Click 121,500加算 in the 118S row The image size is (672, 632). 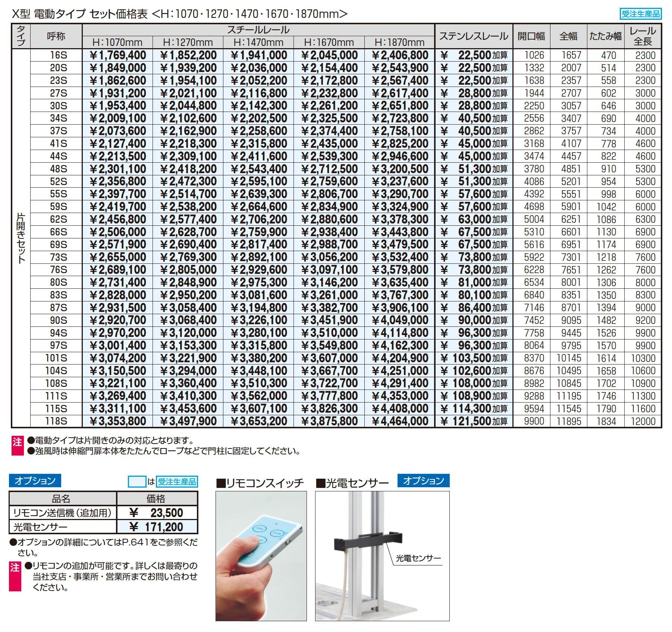click(474, 421)
